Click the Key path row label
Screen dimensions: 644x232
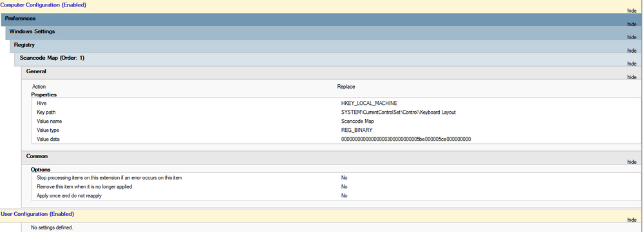[46, 112]
